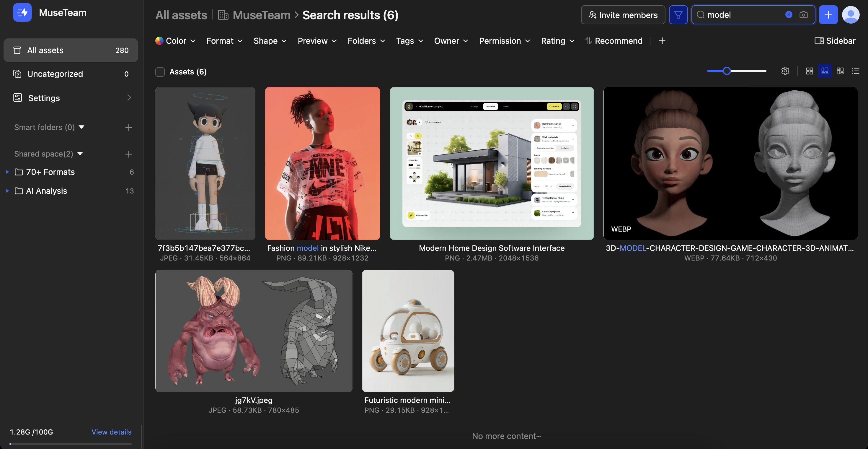Viewport: 868px width, 449px height.
Task: Add a new filter option
Action: [x=662, y=41]
